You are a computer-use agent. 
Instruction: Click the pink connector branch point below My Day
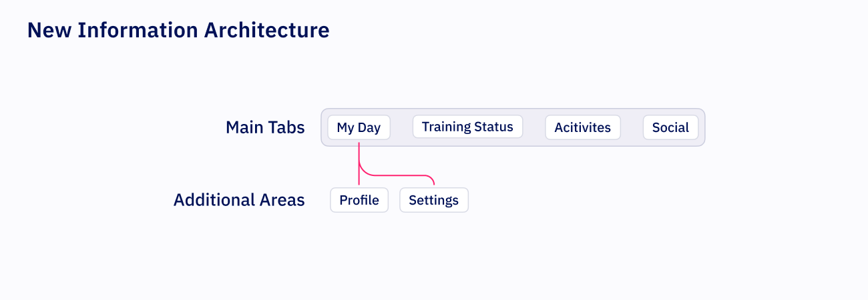tap(359, 163)
